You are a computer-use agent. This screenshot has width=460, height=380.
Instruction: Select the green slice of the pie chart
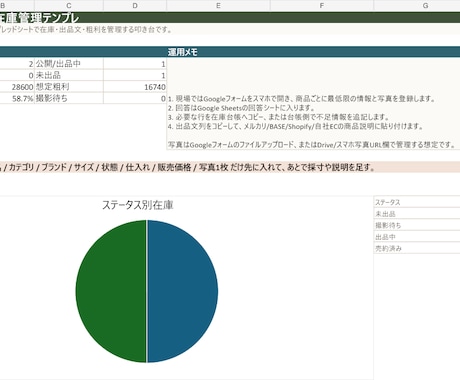pyautogui.click(x=110, y=291)
